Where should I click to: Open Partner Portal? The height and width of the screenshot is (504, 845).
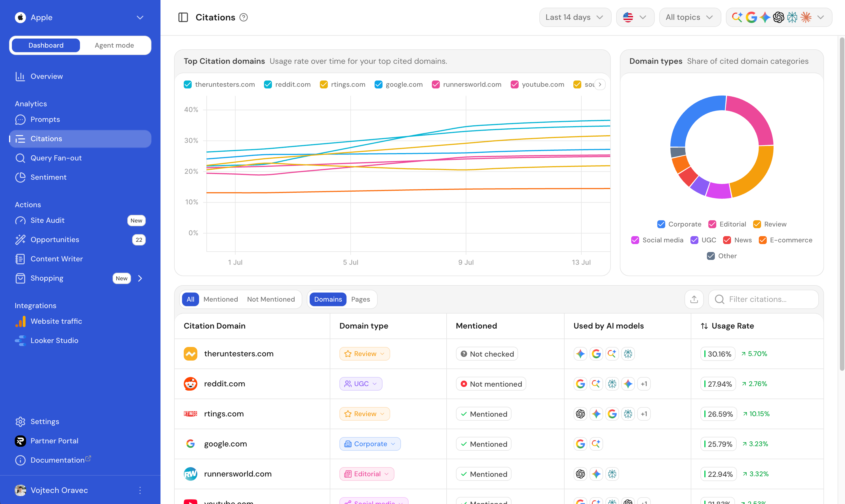pyautogui.click(x=80, y=441)
